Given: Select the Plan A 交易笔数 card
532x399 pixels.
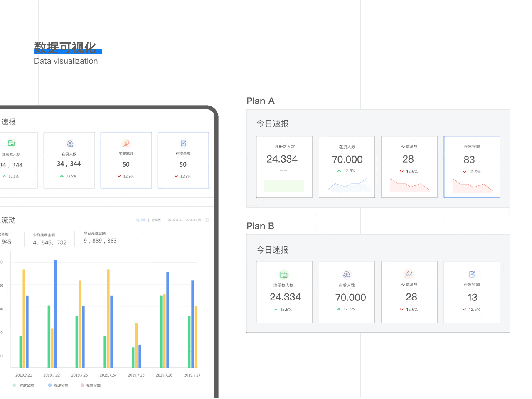Looking at the screenshot, I should click(x=409, y=167).
